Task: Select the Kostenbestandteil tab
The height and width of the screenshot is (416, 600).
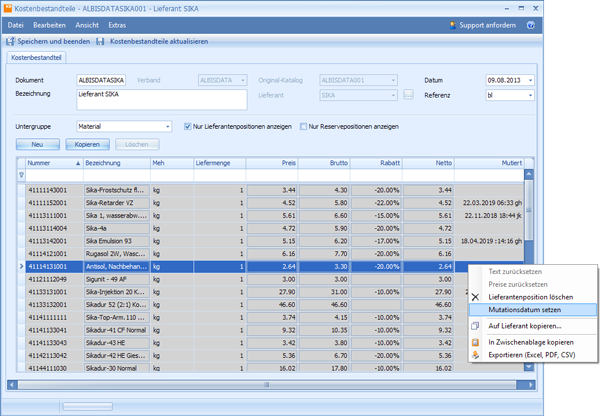Action: pyautogui.click(x=36, y=57)
